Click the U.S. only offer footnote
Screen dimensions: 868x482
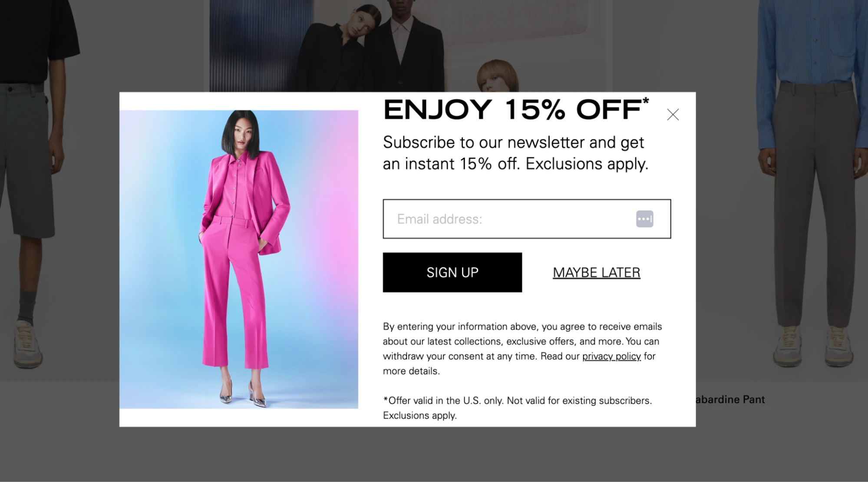[517, 408]
